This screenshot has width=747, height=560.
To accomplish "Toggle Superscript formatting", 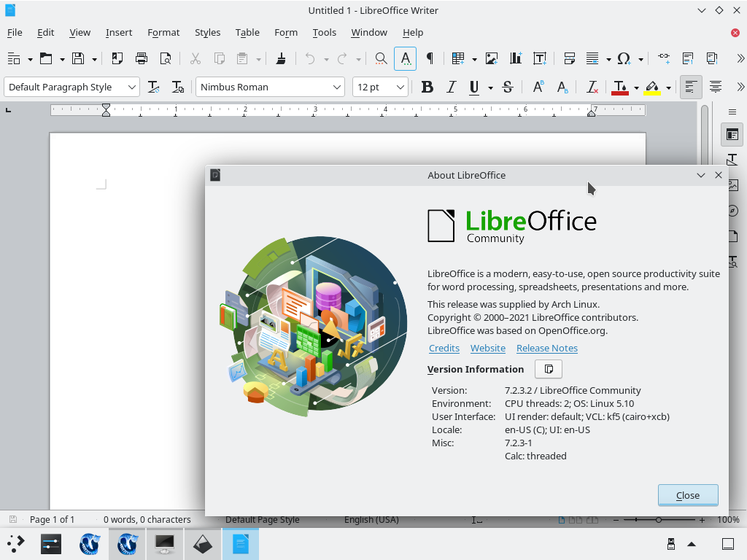I will [x=538, y=87].
